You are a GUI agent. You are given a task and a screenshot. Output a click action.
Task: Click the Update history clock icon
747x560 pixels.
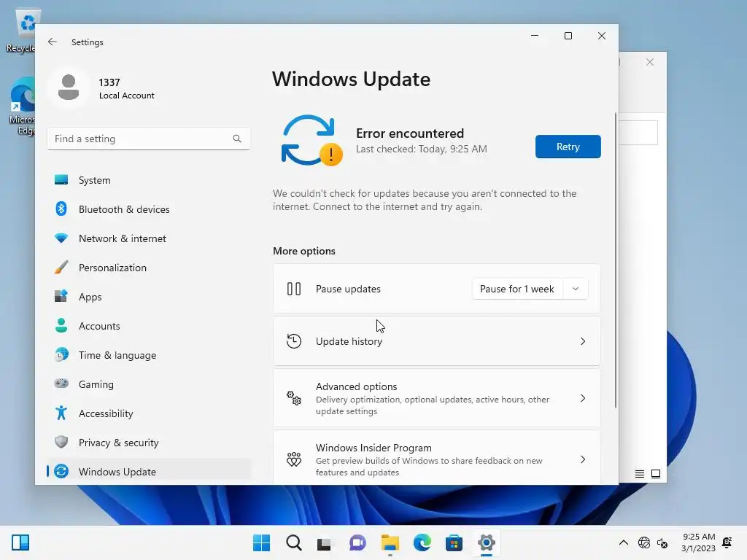[294, 341]
